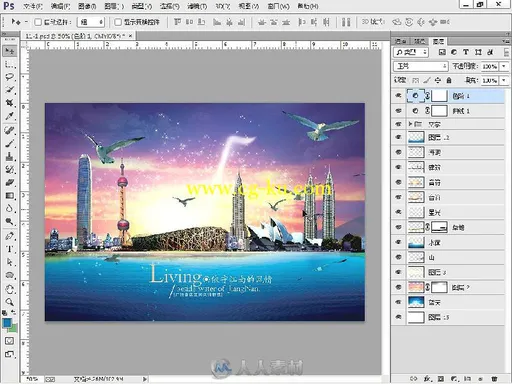The height and width of the screenshot is (384, 512).
Task: Hide the 山 layer eye icon
Action: pyautogui.click(x=398, y=257)
